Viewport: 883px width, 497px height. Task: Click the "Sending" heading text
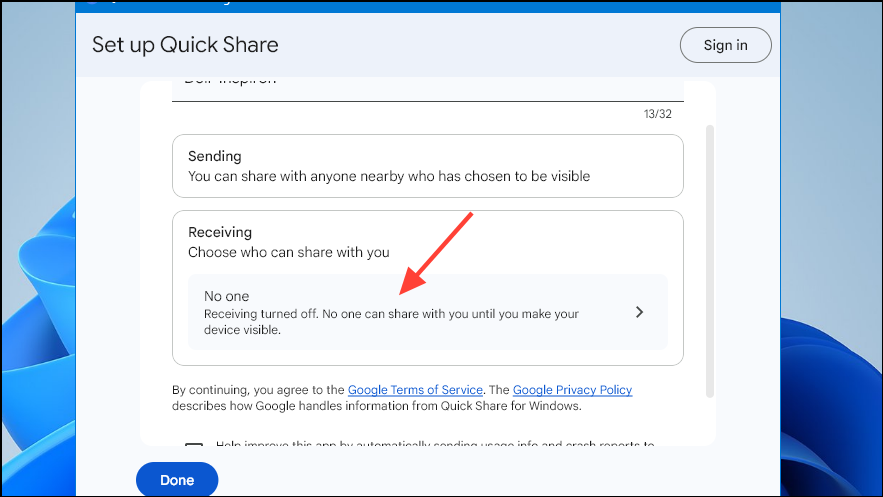[215, 156]
